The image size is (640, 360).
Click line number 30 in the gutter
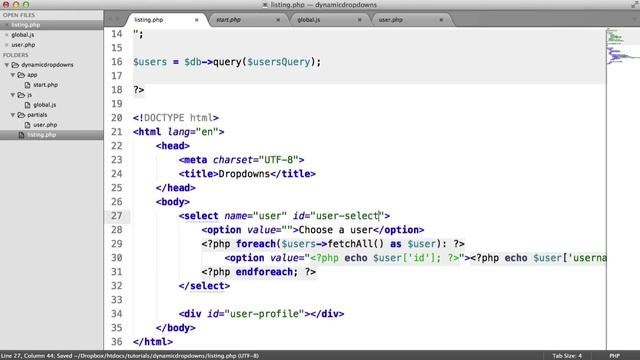coord(117,258)
